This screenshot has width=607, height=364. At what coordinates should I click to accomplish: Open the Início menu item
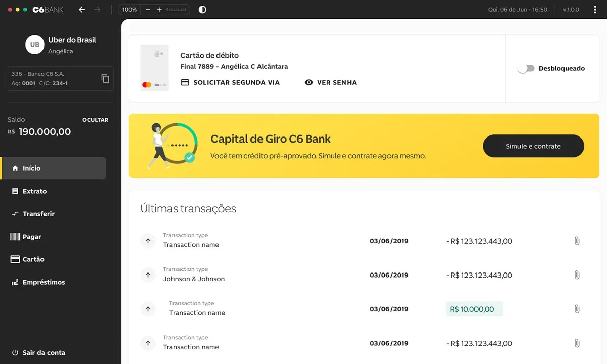[53, 168]
